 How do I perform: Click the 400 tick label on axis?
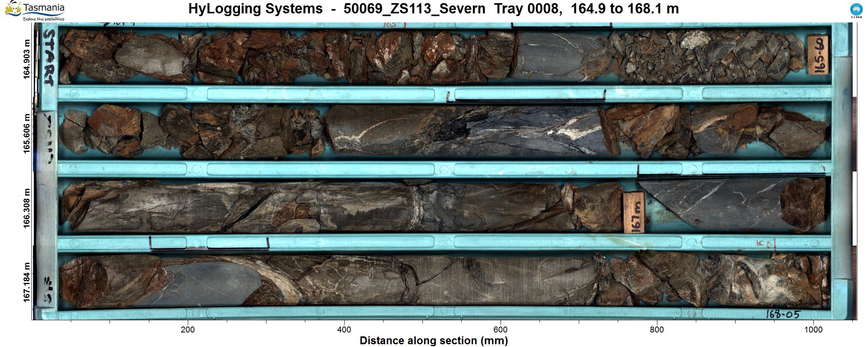344,329
